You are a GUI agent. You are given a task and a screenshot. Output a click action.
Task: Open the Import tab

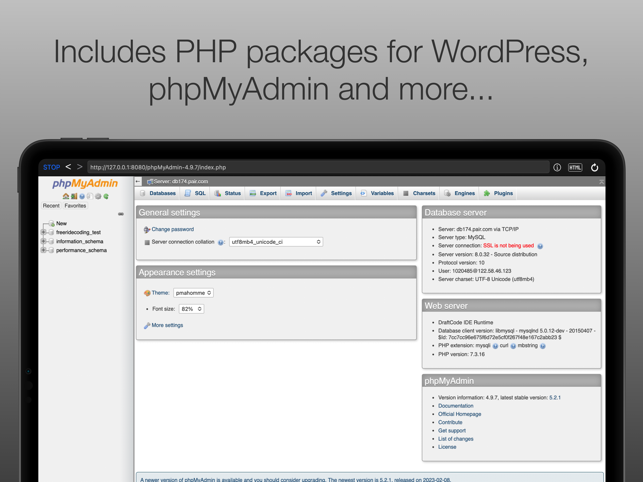[x=299, y=193]
